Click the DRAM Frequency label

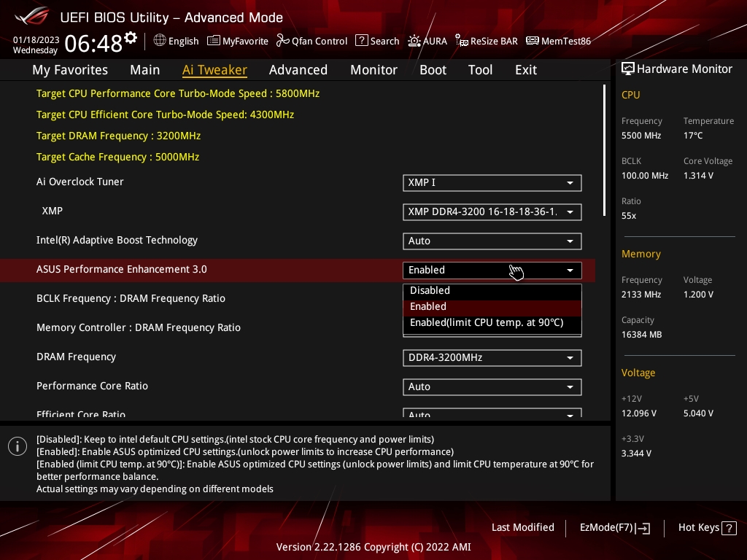(x=76, y=357)
